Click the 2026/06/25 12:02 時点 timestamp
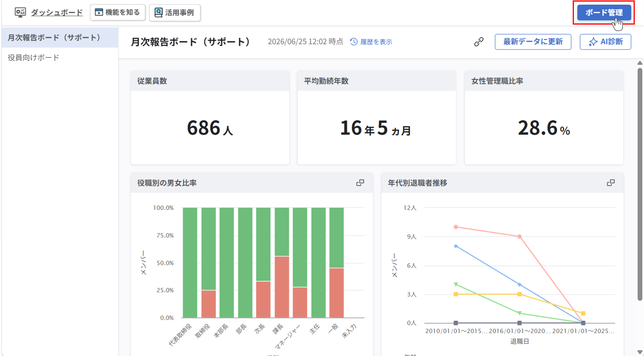Image resolution: width=644 pixels, height=356 pixels. point(305,42)
